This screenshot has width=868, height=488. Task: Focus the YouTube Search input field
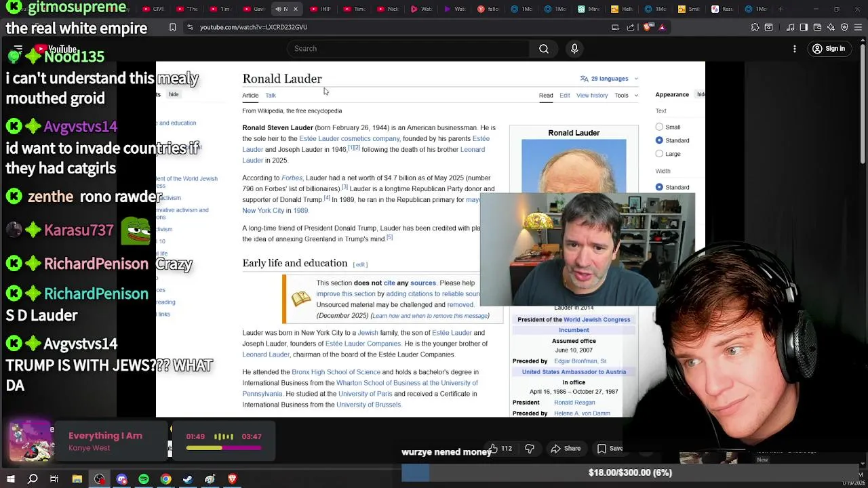tap(408, 49)
